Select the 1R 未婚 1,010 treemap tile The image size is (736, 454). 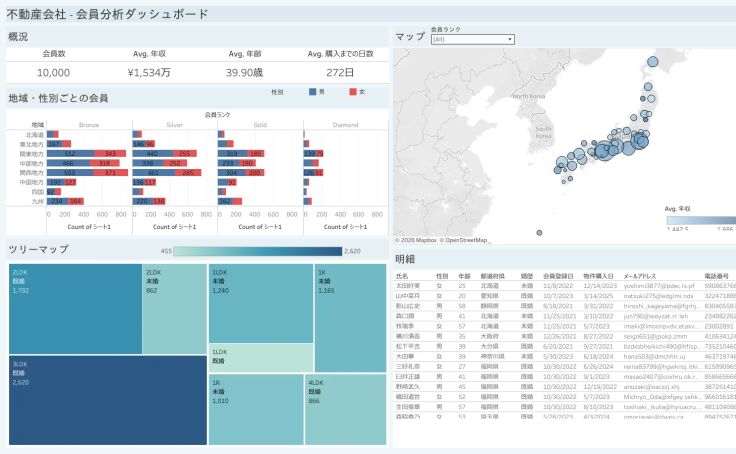point(256,409)
